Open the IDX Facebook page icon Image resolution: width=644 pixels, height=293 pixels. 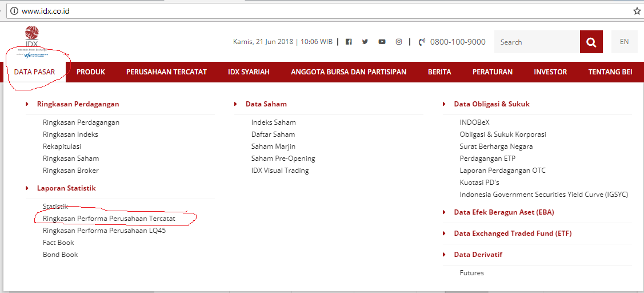[349, 42]
